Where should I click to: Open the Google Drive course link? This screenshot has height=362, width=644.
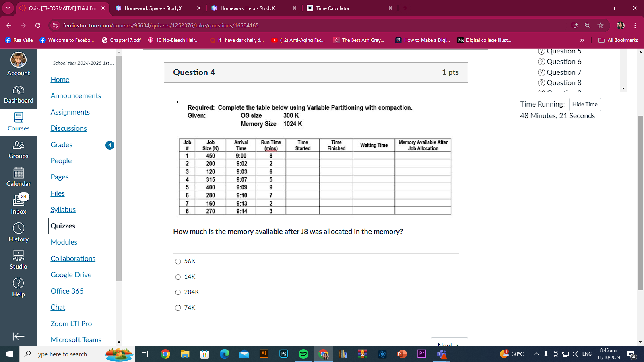coord(71,275)
